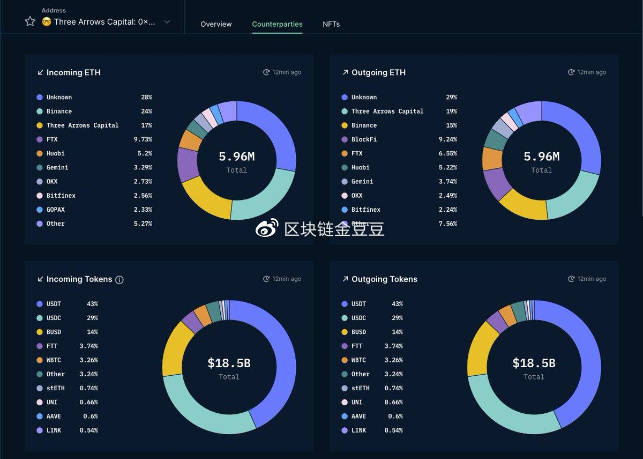This screenshot has height=459, width=643.
Task: Click the refresh icon on Outgoing ETH
Action: [570, 72]
